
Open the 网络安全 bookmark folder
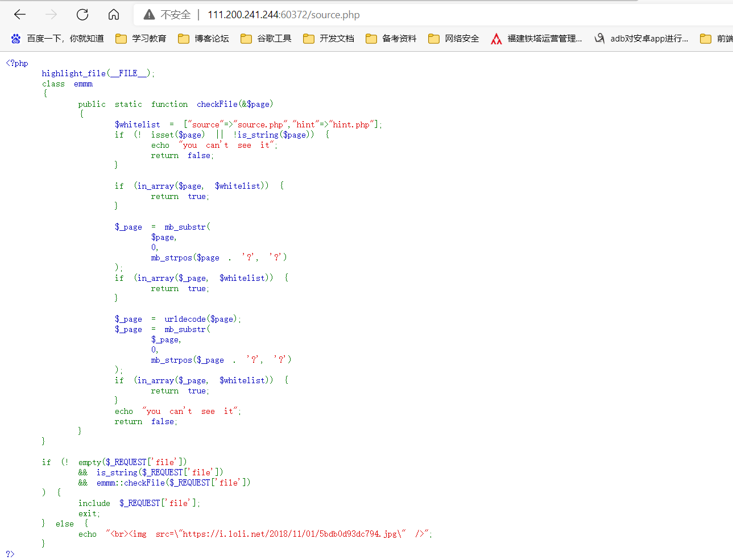pyautogui.click(x=454, y=39)
